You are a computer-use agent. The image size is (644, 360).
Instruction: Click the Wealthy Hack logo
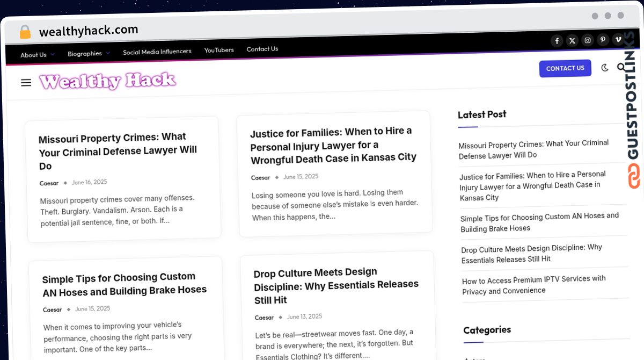[107, 81]
